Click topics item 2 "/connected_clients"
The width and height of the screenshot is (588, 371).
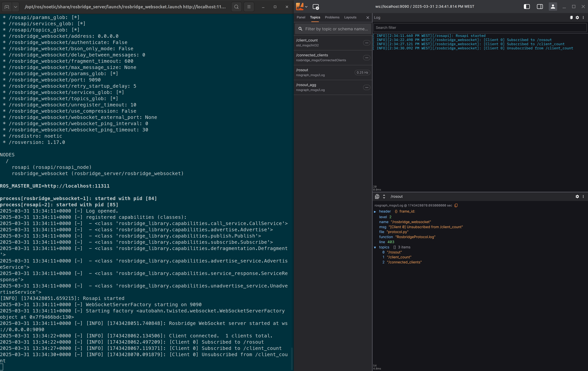[404, 262]
